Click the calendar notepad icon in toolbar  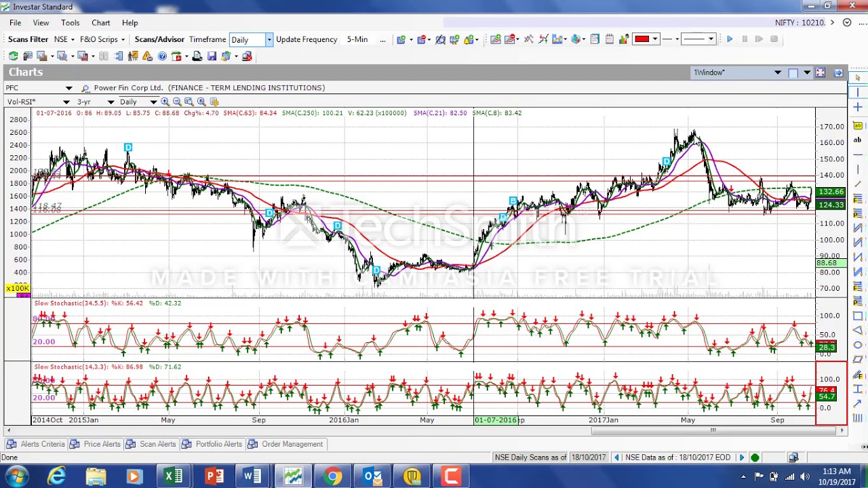coord(610,39)
